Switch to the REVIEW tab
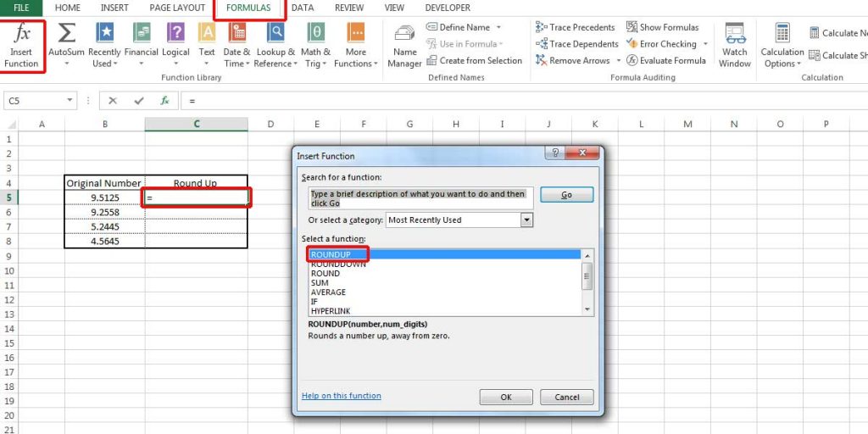The width and height of the screenshot is (868, 434). (351, 8)
